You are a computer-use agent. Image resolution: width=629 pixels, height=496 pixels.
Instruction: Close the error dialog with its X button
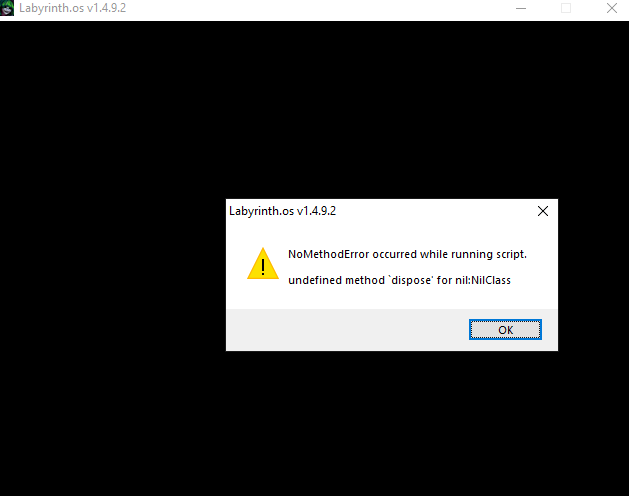543,211
